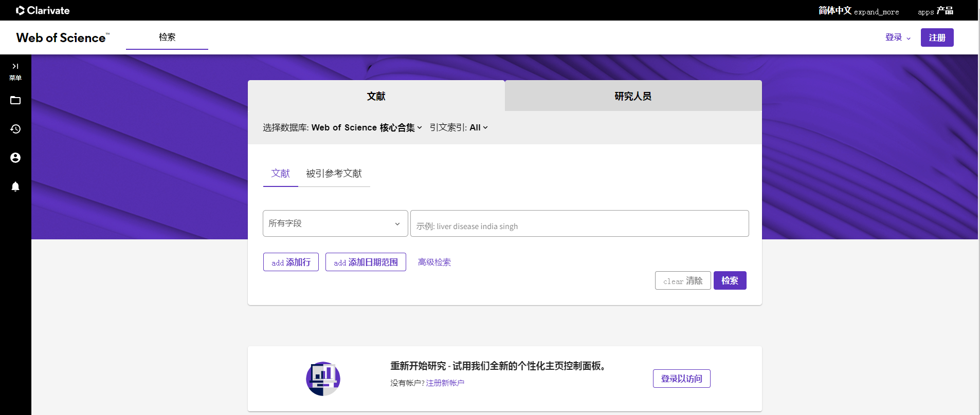Screen dimensions: 980x415
Task: Click the 添加行 add row button
Action: point(291,262)
